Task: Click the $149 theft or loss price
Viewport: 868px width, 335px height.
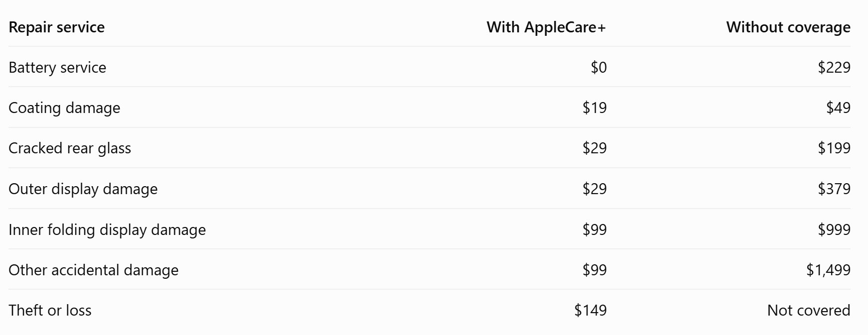Action: tap(590, 311)
